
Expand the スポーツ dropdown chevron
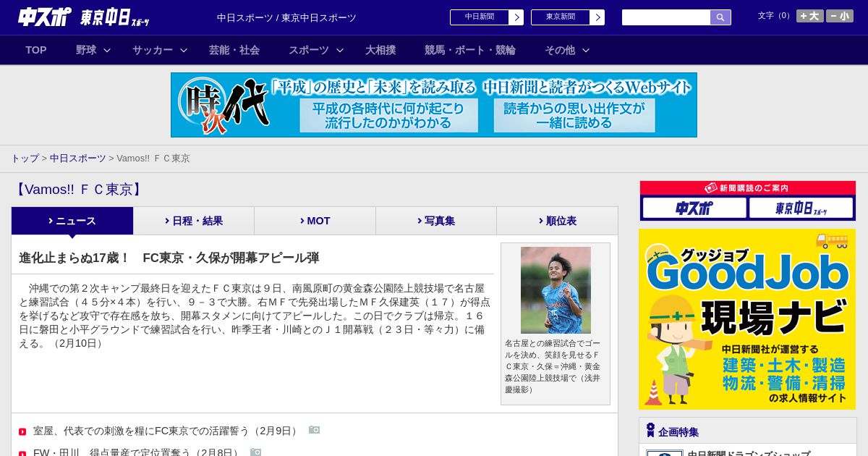tap(340, 50)
